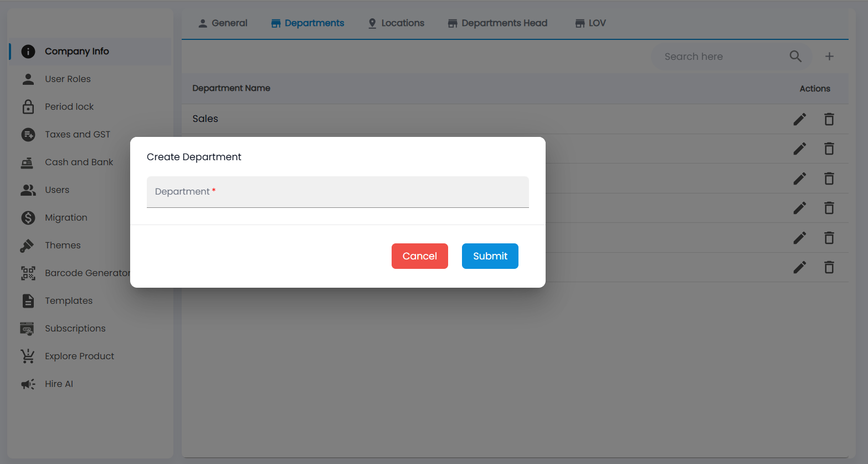Open Barcode Generator

(x=70, y=273)
